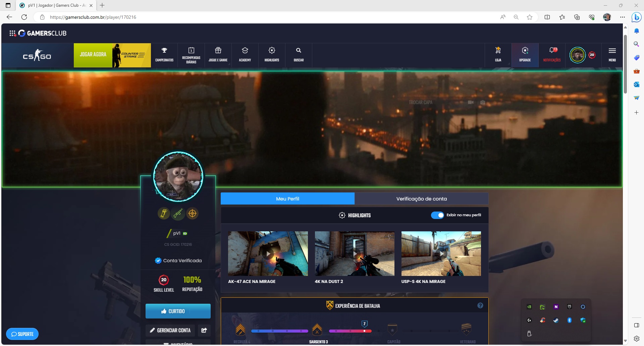Open Highlights in the top navigation bar

point(272,55)
